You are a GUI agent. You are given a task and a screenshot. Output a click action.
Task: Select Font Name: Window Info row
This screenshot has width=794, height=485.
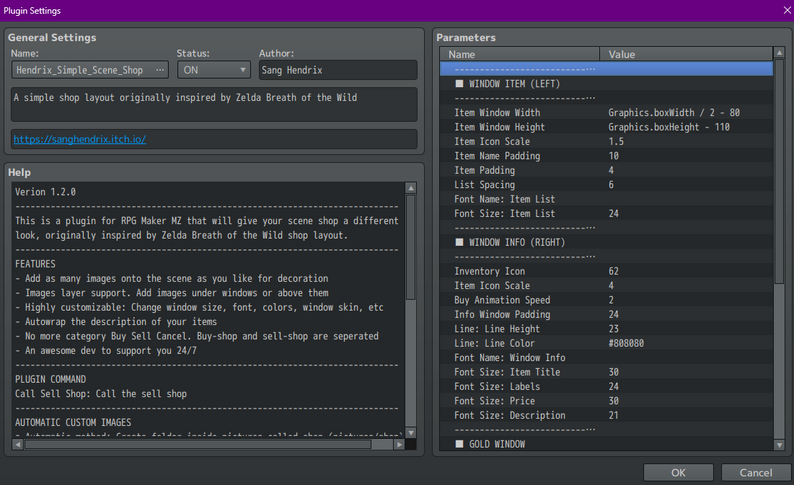click(606, 358)
